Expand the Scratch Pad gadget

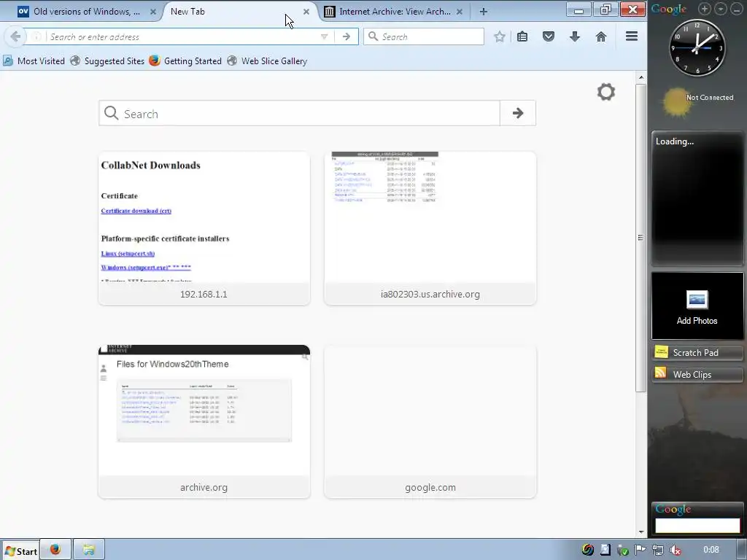(x=697, y=353)
